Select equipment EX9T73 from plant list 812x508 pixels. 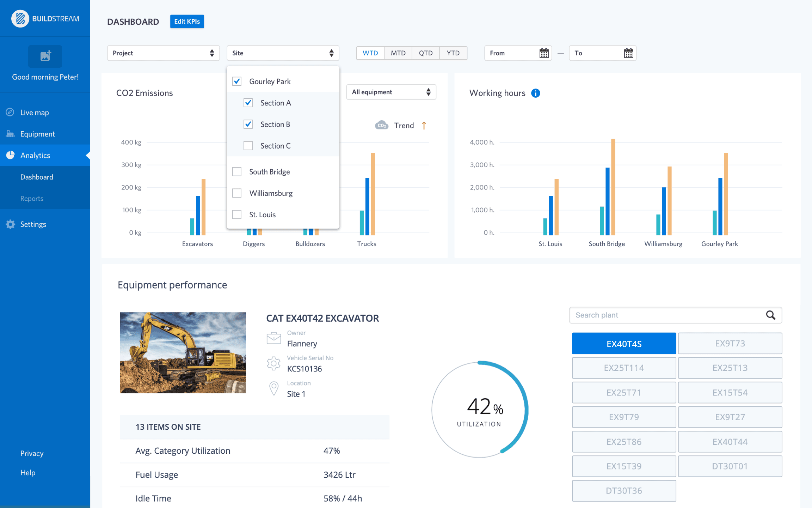(730, 344)
